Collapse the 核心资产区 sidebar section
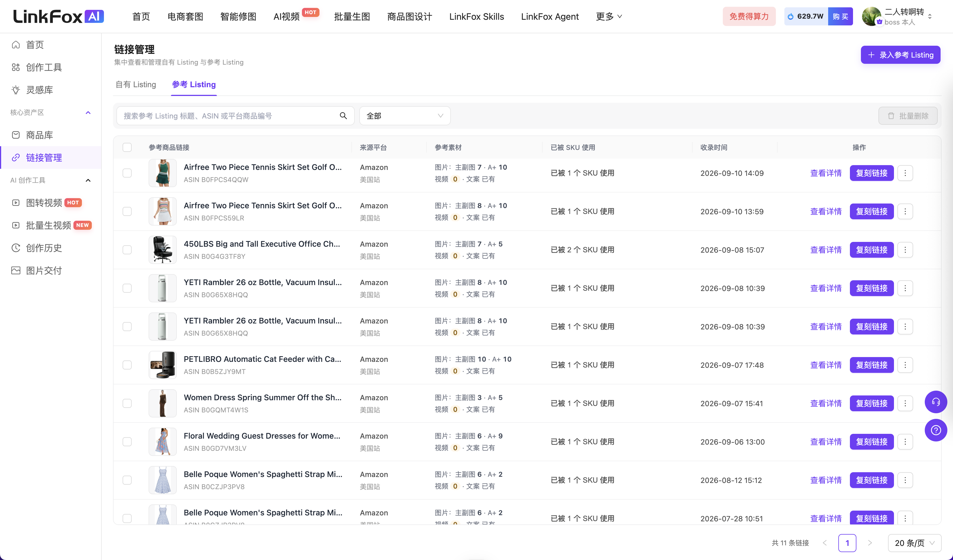Viewport: 953px width, 560px height. tap(88, 113)
